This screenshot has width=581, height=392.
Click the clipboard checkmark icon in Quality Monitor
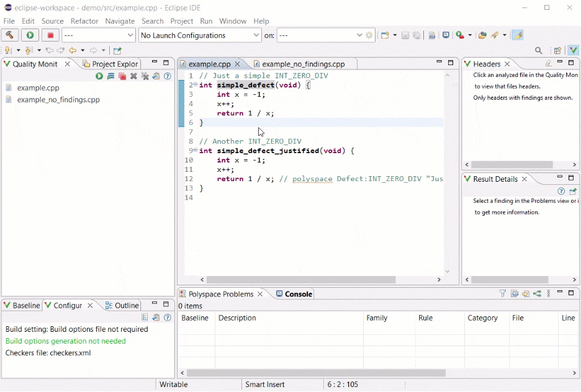click(156, 76)
